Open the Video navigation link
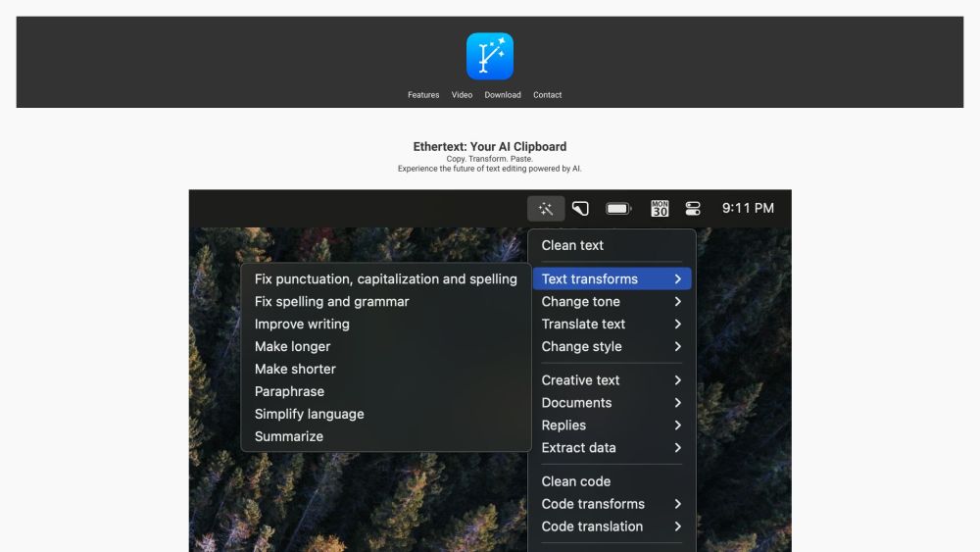 pos(462,95)
